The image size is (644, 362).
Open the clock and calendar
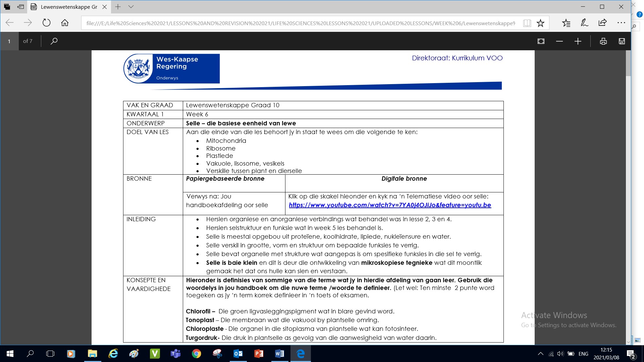(606, 354)
